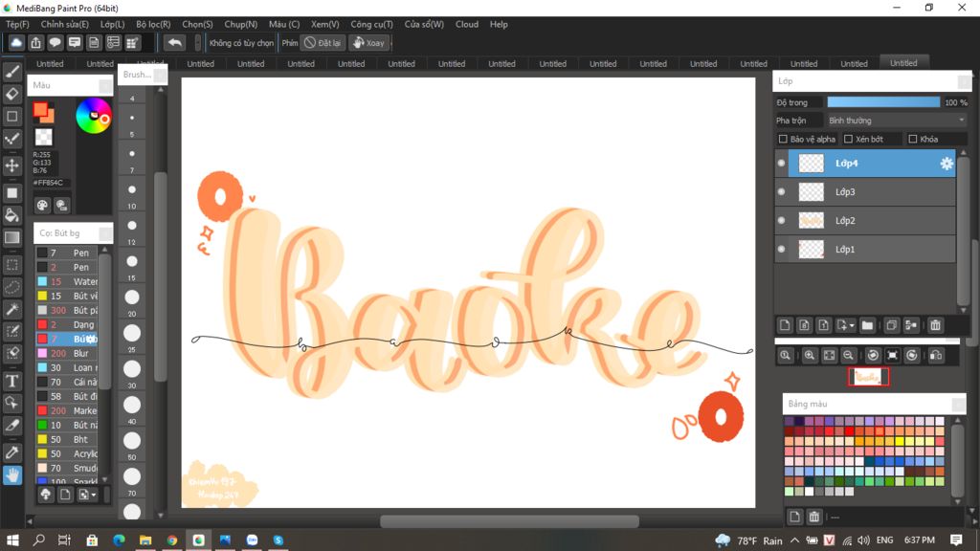This screenshot has height=551, width=980.
Task: Add new brush at brush list bottom
Action: coord(65,495)
